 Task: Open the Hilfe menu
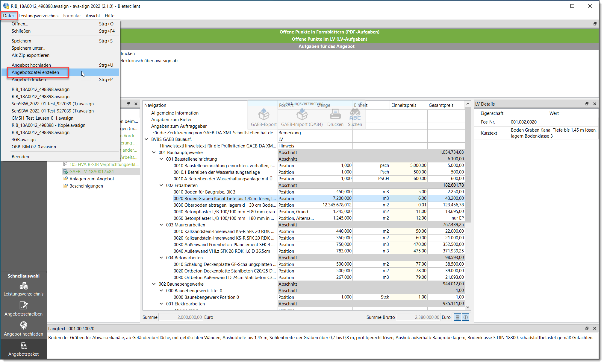pos(110,16)
